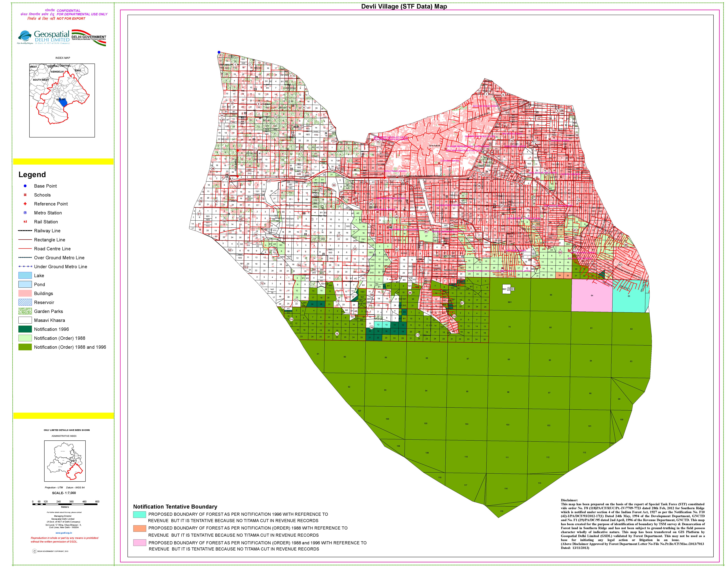This screenshot has width=728, height=575.
Task: Click the Railway Line legend symbol
Action: click(25, 231)
